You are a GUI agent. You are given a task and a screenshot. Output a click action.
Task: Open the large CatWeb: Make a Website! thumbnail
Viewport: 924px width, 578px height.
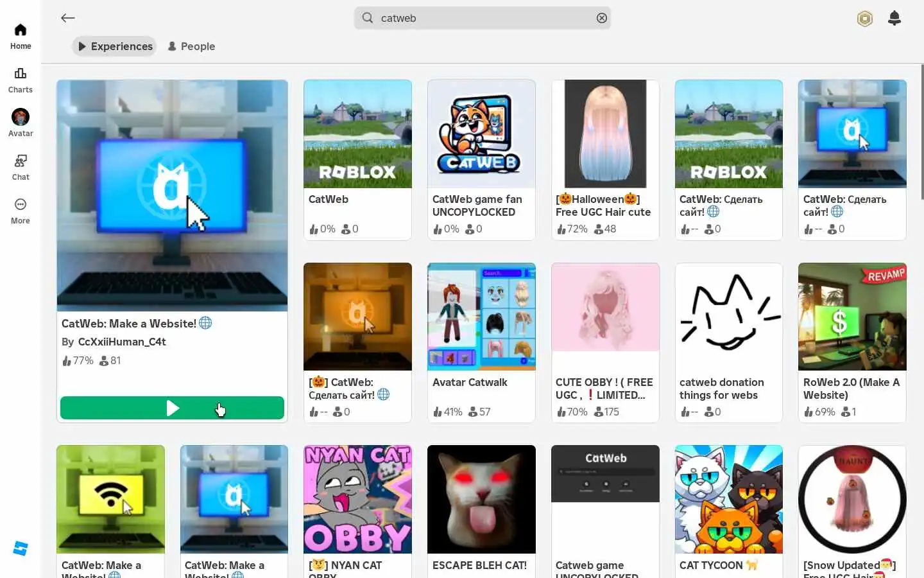(x=172, y=195)
